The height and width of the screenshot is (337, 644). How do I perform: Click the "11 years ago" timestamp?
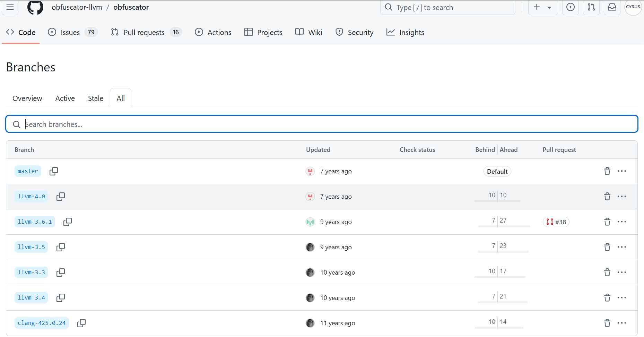click(338, 323)
